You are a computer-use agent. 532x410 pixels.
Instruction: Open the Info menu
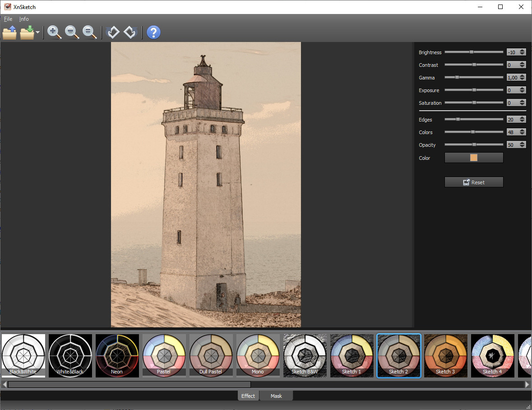[x=24, y=19]
